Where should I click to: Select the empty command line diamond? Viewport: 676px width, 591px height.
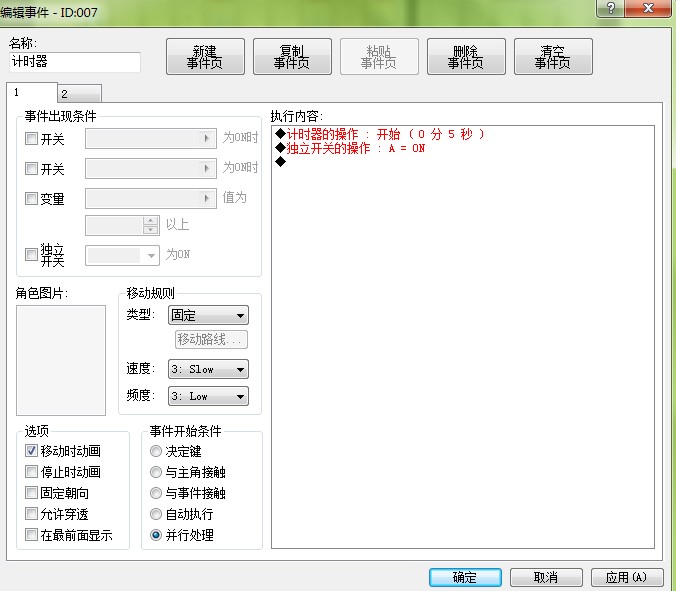point(281,162)
